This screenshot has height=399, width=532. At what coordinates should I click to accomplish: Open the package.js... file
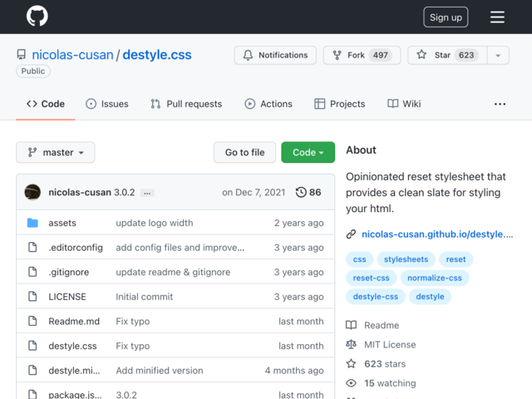point(75,395)
